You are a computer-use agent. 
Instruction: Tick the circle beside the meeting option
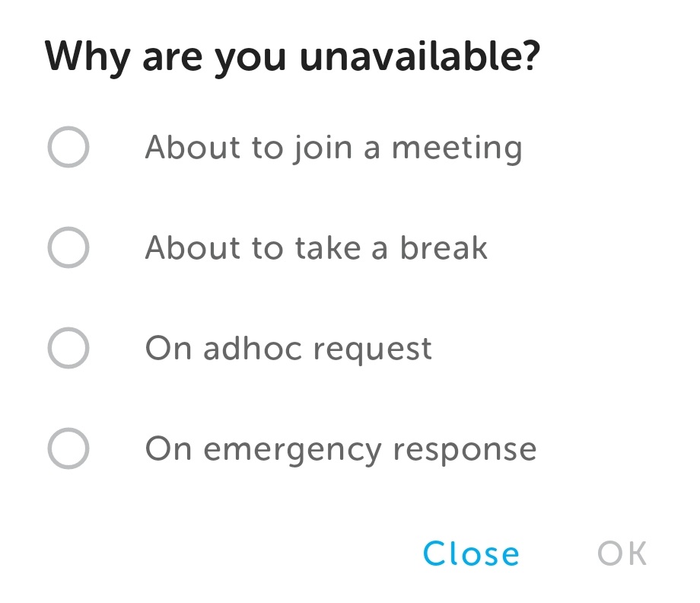click(68, 147)
